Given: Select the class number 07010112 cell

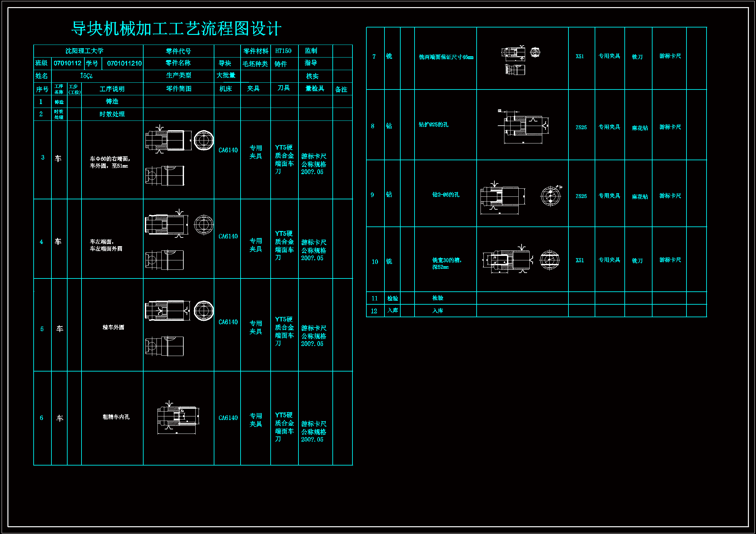Looking at the screenshot, I should coord(67,63).
